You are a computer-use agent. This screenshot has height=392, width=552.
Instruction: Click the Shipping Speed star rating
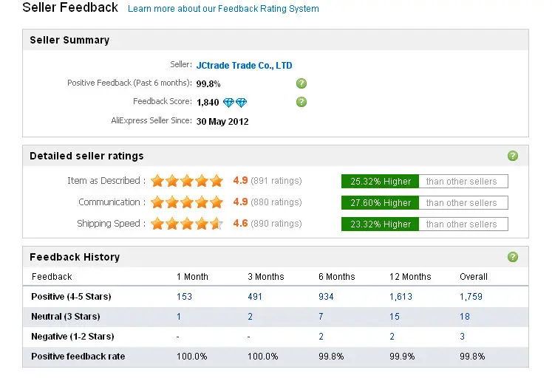click(x=187, y=224)
